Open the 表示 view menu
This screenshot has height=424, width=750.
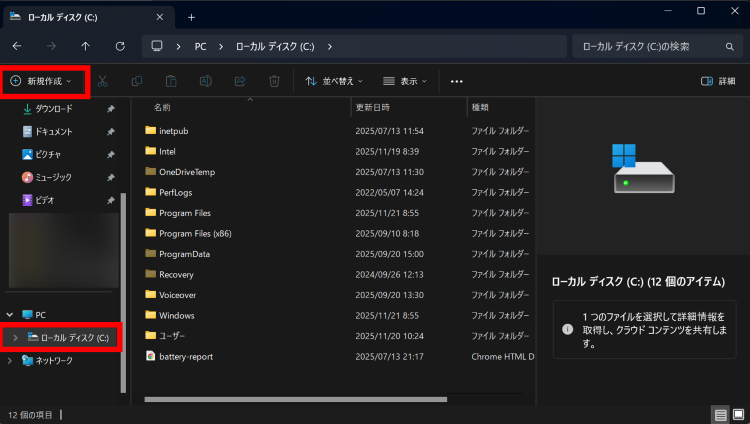pyautogui.click(x=406, y=81)
